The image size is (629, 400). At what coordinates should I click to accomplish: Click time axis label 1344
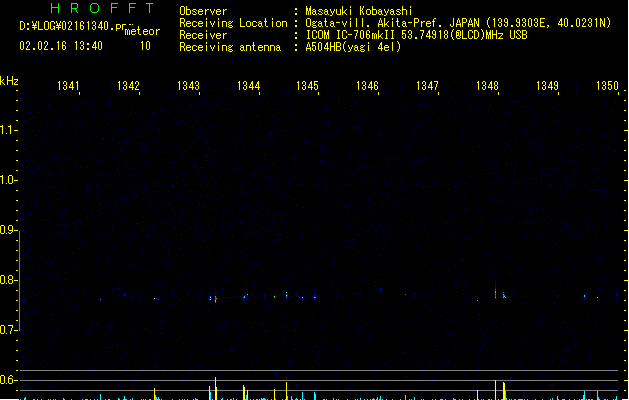pyautogui.click(x=248, y=86)
